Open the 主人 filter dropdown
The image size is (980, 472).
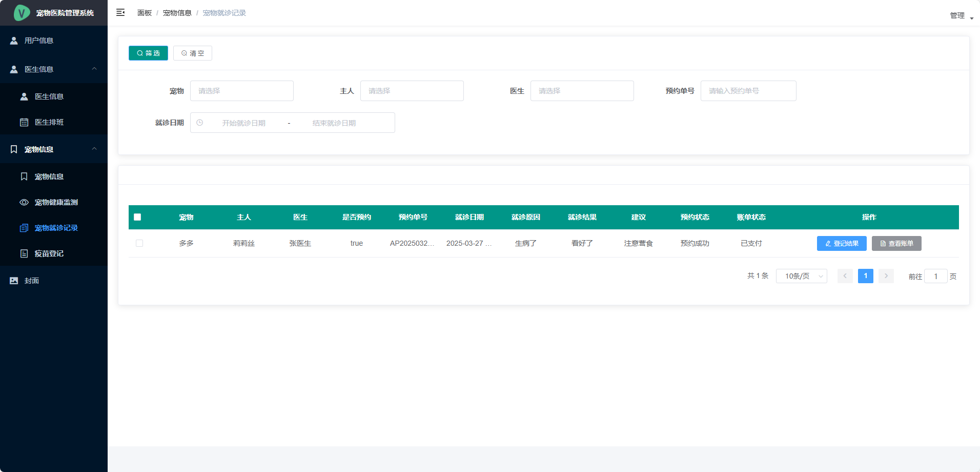pos(412,91)
